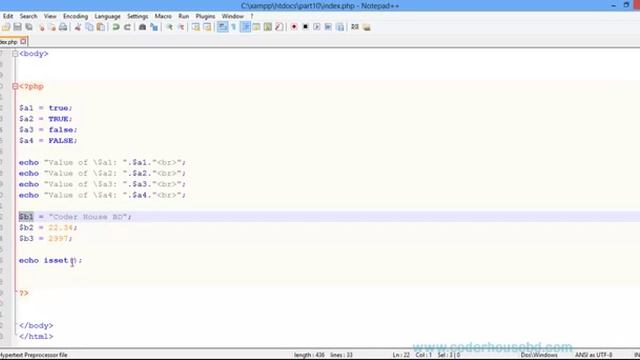Save the current recorded macro icon
Screen dimensions: 640x360
pos(340,27)
